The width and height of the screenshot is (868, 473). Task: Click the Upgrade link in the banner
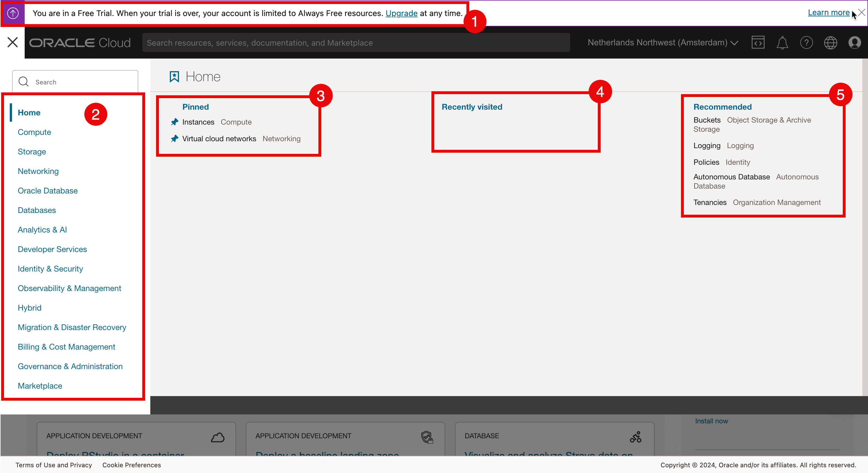(x=401, y=13)
